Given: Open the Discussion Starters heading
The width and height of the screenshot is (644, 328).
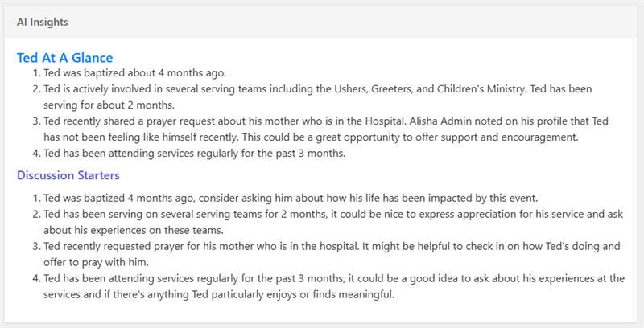Looking at the screenshot, I should (x=68, y=175).
